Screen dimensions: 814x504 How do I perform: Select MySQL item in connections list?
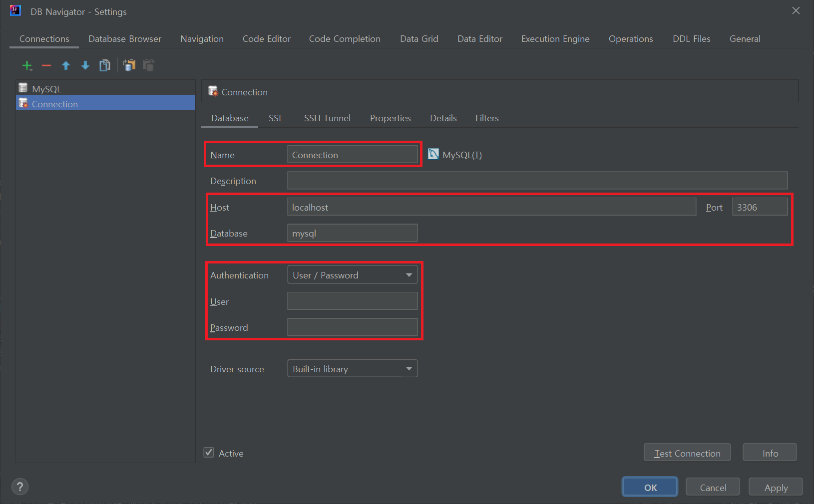105,88
